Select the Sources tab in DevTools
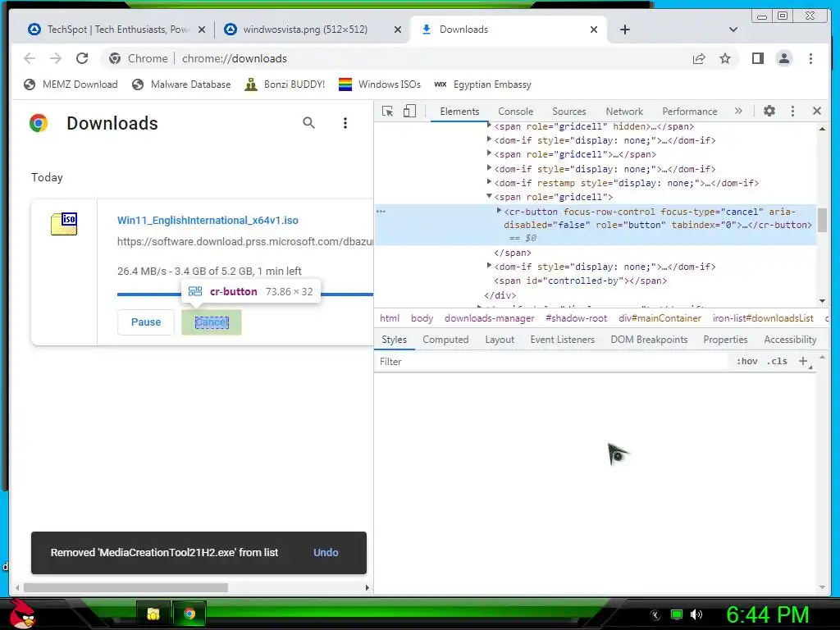This screenshot has width=840, height=630. tap(569, 112)
